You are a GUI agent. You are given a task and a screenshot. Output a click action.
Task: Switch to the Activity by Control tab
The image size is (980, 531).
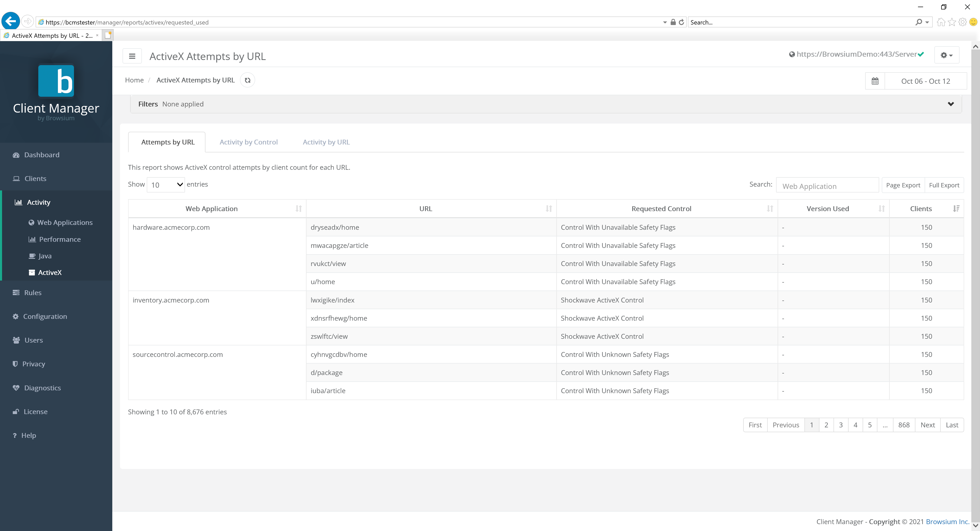[248, 142]
